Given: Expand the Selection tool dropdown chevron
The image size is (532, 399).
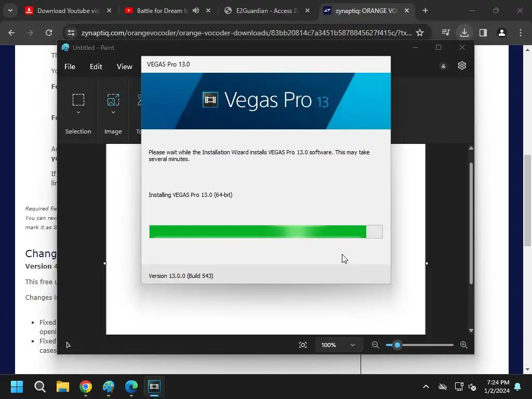Looking at the screenshot, I should [x=78, y=112].
